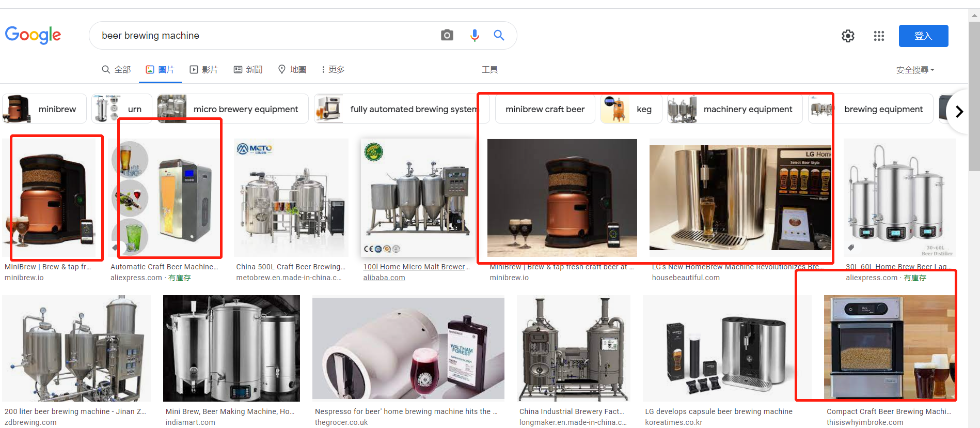This screenshot has width=980, height=428.
Task: Open the Mini Brew indiamart thumbnail
Action: click(231, 348)
